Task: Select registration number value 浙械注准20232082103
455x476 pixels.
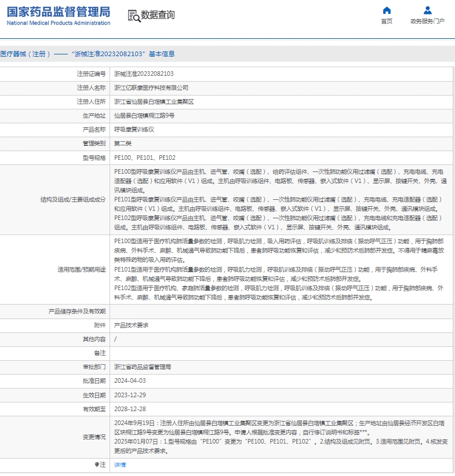Action: click(x=144, y=74)
